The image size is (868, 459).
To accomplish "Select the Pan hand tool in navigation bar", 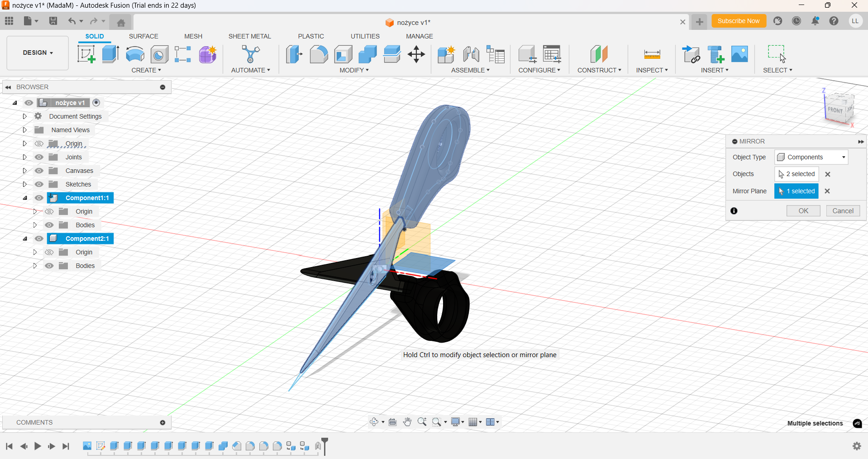I will pos(407,422).
